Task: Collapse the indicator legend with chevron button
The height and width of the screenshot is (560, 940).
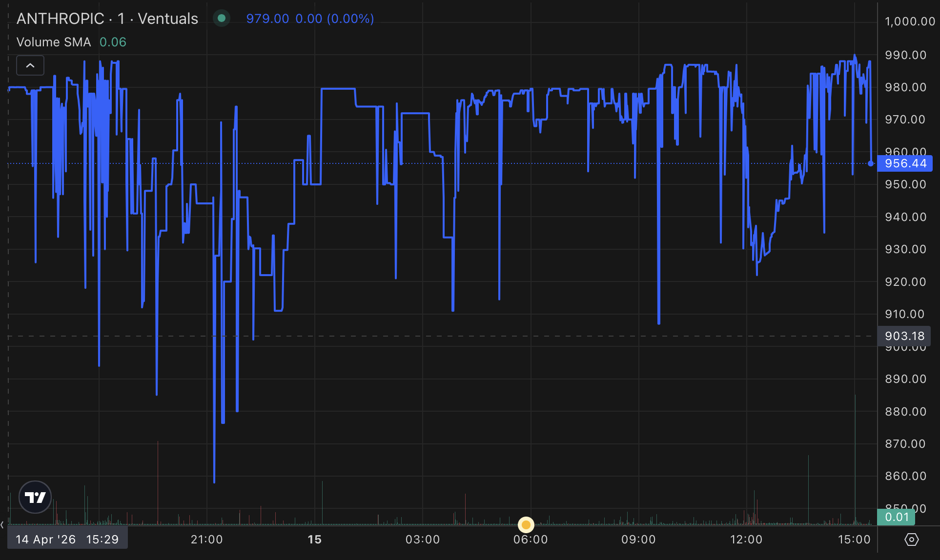Action: 30,65
